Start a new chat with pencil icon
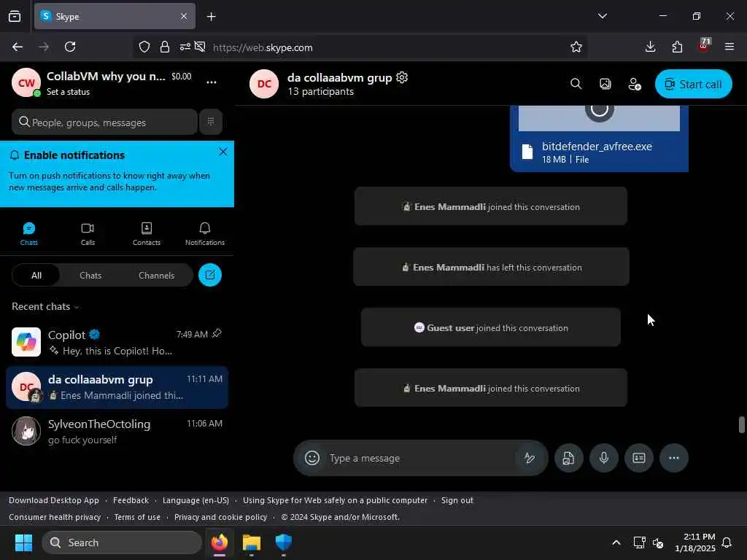This screenshot has height=560, width=747. pos(210,275)
